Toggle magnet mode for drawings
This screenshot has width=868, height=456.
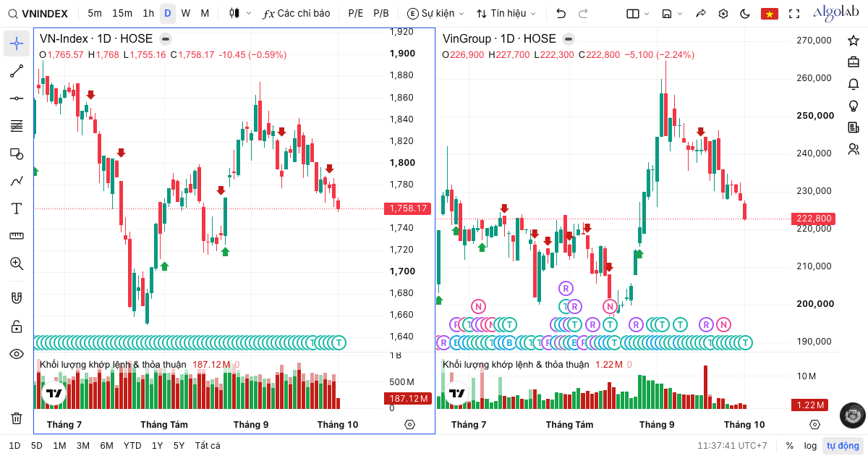coord(17,297)
